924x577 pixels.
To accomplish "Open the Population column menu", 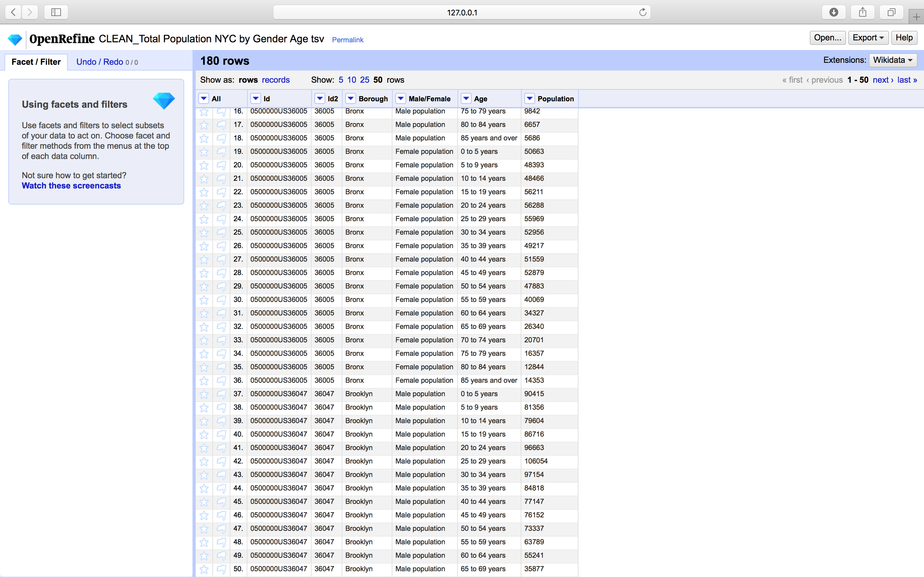I will pos(529,98).
